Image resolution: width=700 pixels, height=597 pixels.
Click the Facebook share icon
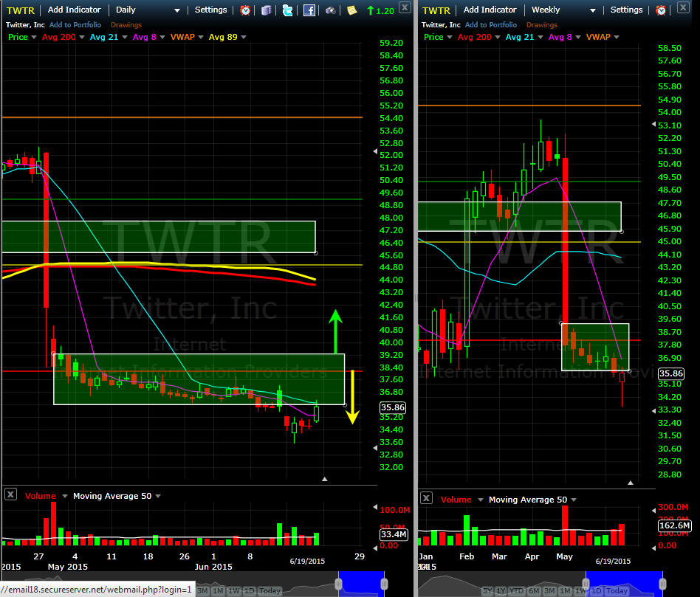[309, 10]
